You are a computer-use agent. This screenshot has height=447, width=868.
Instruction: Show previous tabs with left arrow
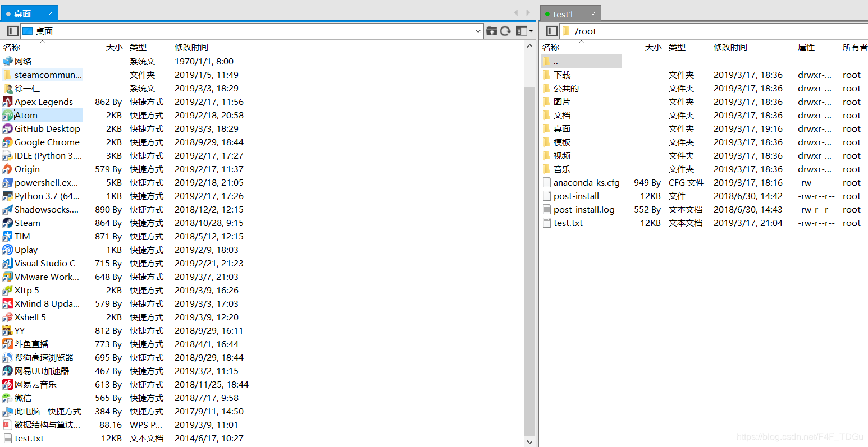[x=516, y=12]
